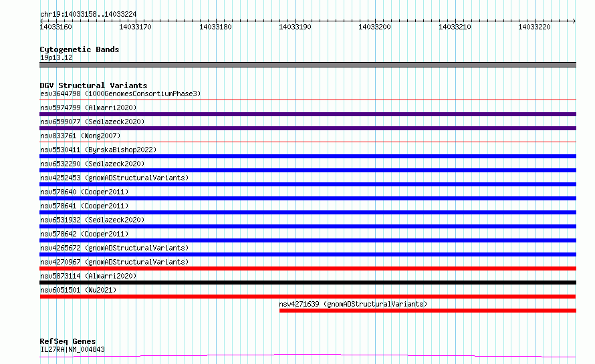
Task: Click ruler position 14033170
Action: 136,27
